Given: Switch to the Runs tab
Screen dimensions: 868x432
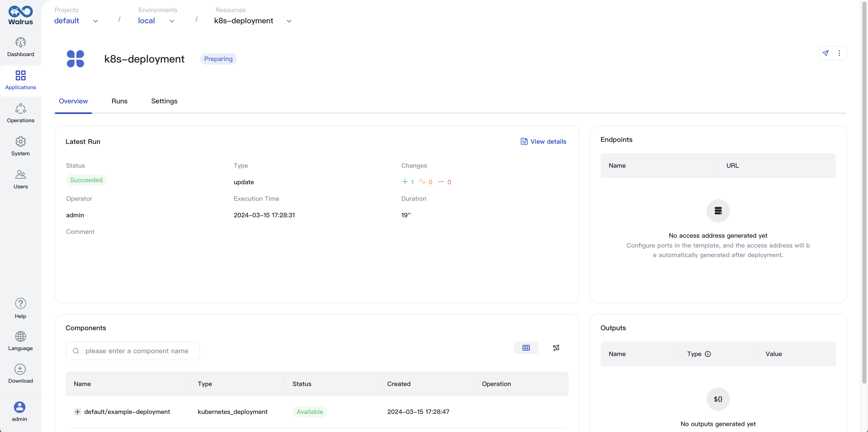Looking at the screenshot, I should pyautogui.click(x=119, y=101).
